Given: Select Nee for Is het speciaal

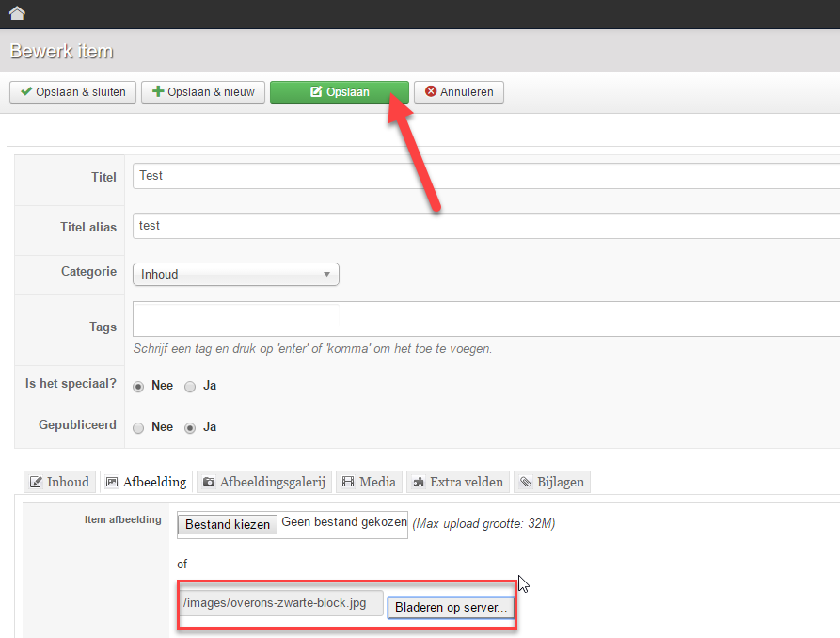Looking at the screenshot, I should click(x=138, y=387).
